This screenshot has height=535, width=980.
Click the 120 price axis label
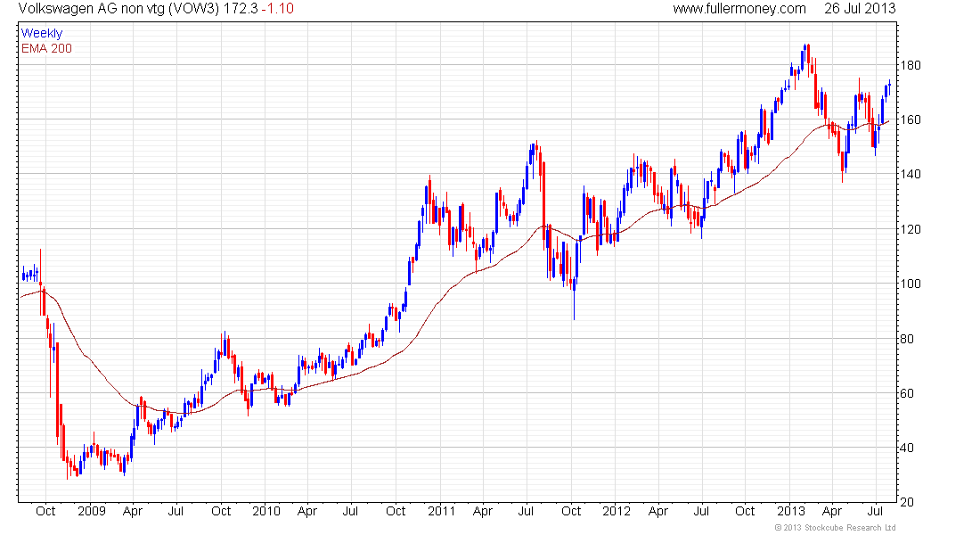[910, 229]
